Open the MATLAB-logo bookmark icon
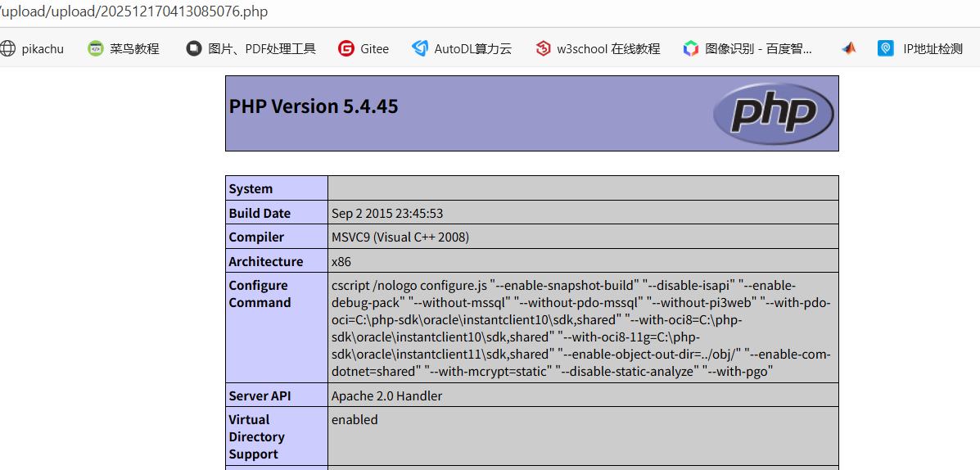The width and height of the screenshot is (980, 470). point(848,49)
